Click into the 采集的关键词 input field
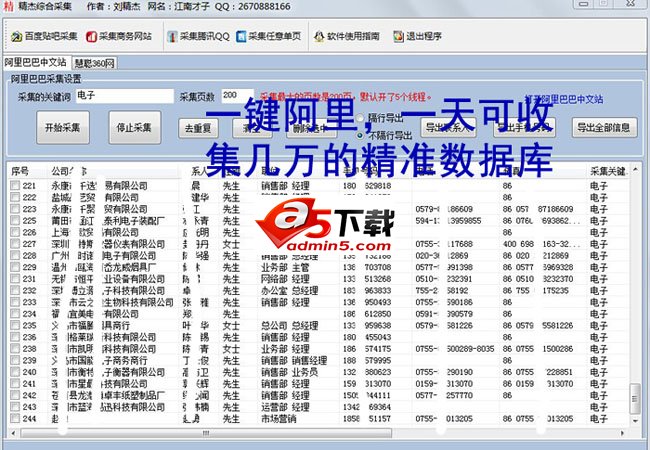 coord(125,96)
